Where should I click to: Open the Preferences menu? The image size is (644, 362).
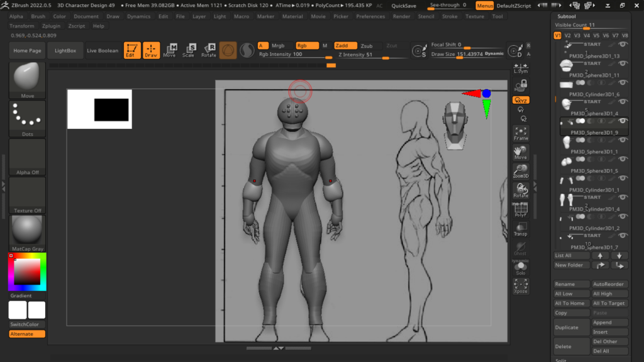370,16
